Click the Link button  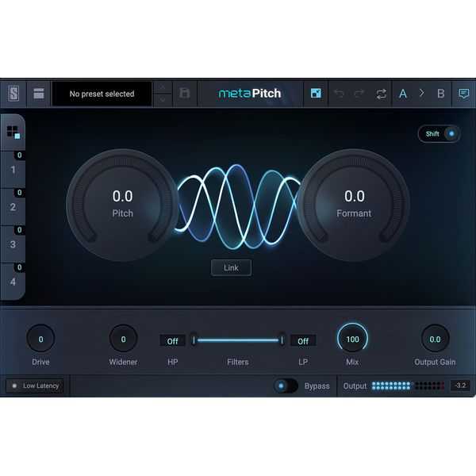(231, 268)
